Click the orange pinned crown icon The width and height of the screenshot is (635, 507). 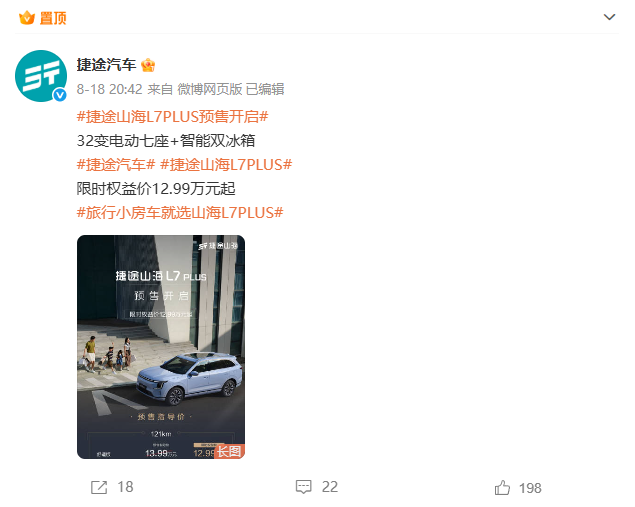[27, 18]
